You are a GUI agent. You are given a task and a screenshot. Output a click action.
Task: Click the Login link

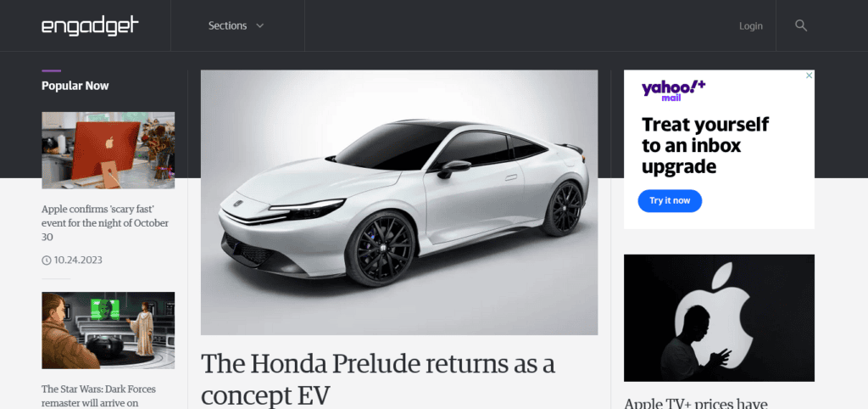[751, 25]
